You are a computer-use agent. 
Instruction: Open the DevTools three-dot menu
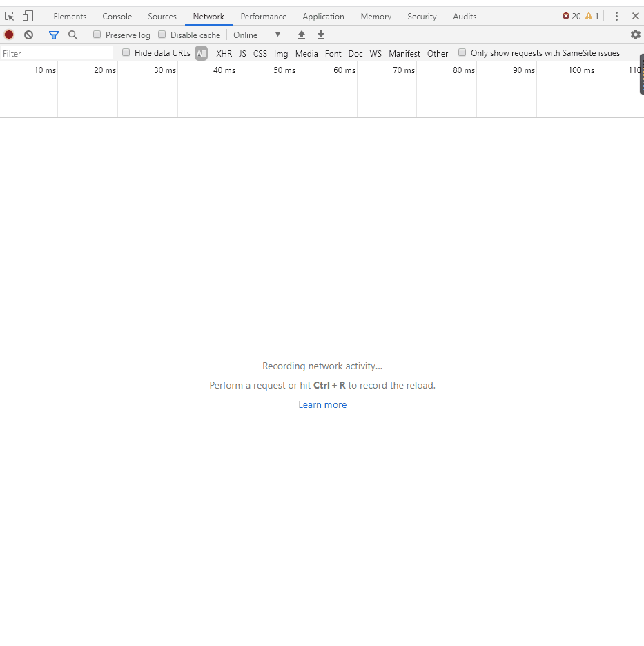pyautogui.click(x=616, y=16)
